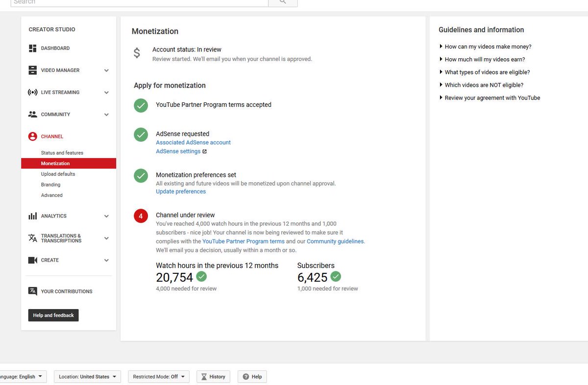Viewport: 588px width, 385px height.
Task: Open Status and features submenu item
Action: 62,153
